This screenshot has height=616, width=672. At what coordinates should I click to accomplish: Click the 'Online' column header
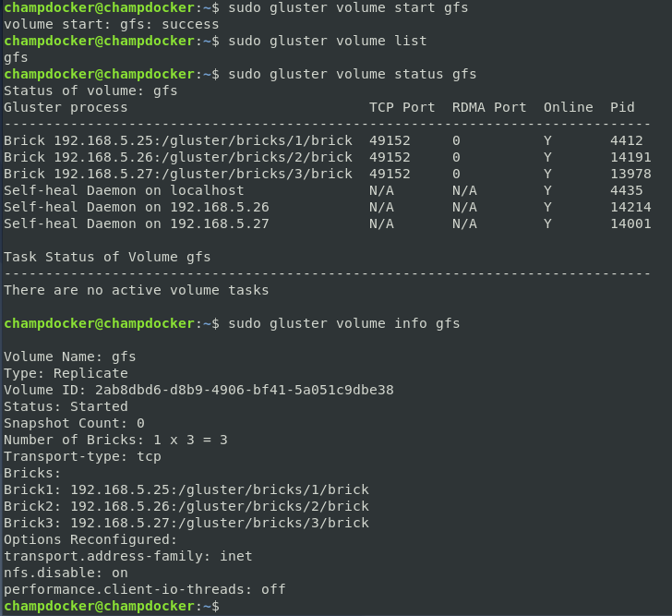(569, 107)
